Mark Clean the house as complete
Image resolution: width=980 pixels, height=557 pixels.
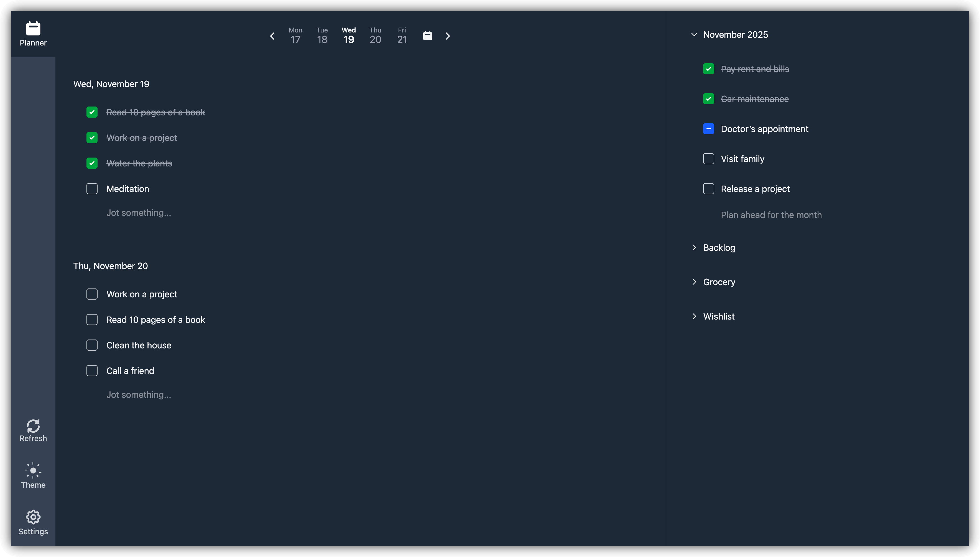click(x=92, y=345)
